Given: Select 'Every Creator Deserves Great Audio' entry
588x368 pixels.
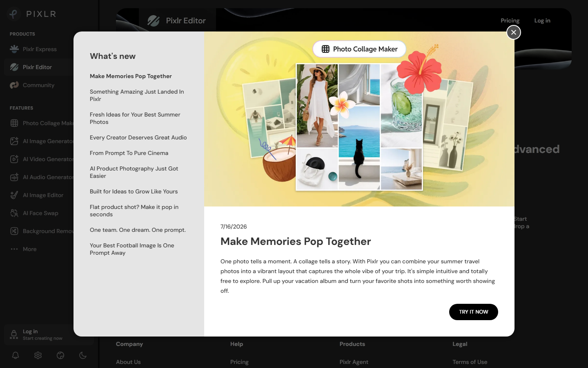Looking at the screenshot, I should click(138, 137).
